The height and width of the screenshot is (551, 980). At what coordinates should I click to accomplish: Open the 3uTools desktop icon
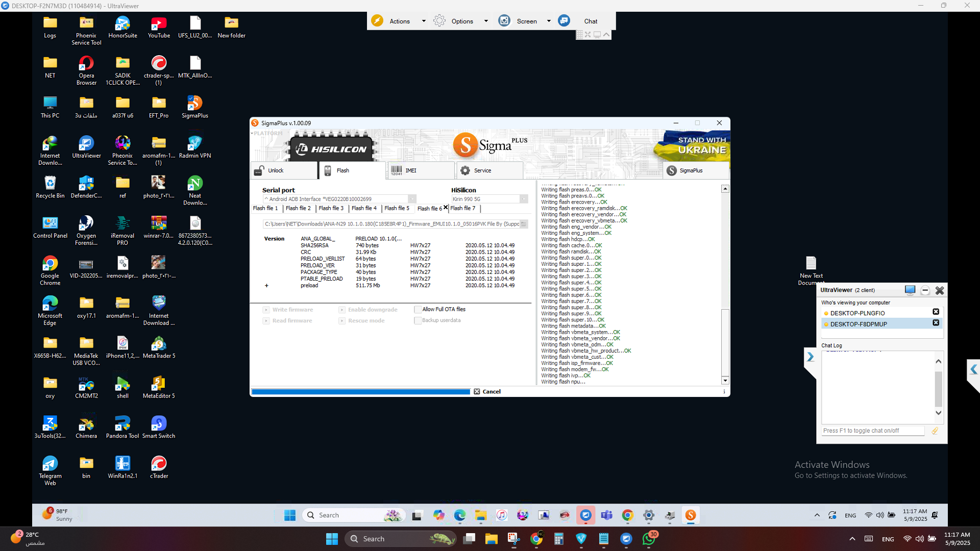(x=50, y=427)
